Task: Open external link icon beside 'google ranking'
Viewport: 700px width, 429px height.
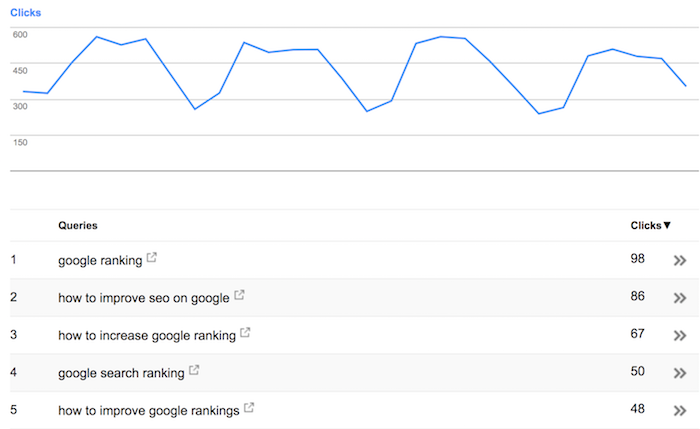Action: click(152, 258)
